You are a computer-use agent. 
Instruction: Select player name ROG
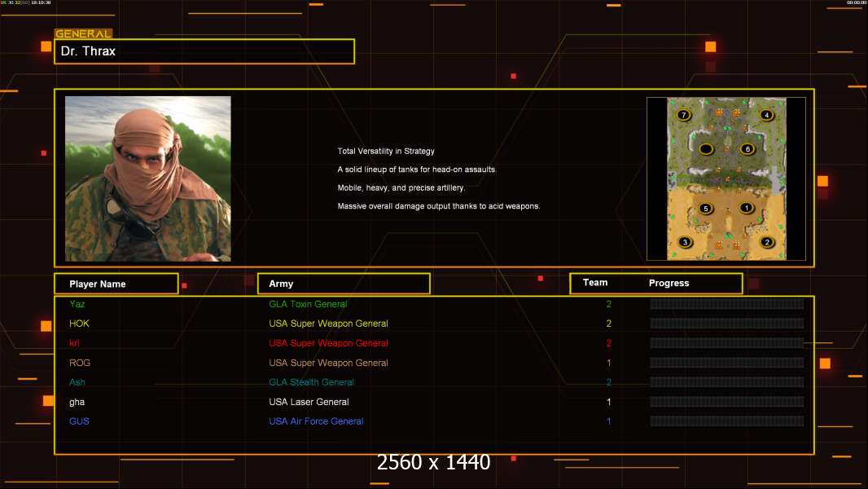pos(80,363)
